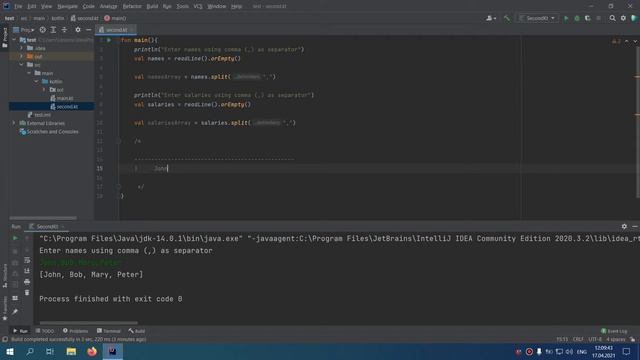Toggle the Structure side tool window button
The height and width of the screenshot is (360, 640).
pyautogui.click(x=4, y=276)
